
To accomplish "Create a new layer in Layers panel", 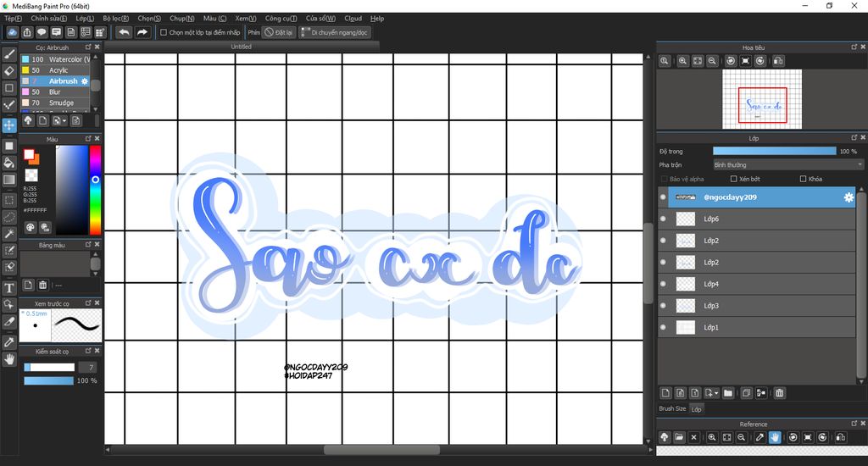I will pyautogui.click(x=665, y=393).
